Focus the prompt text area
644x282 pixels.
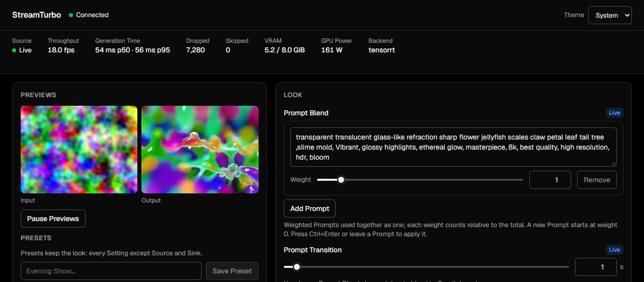click(453, 147)
